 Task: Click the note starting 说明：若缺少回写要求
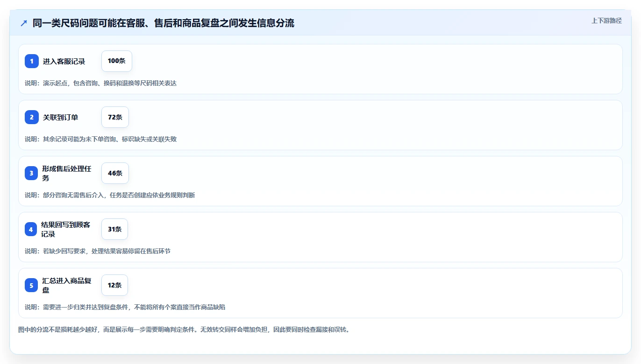coord(98,251)
